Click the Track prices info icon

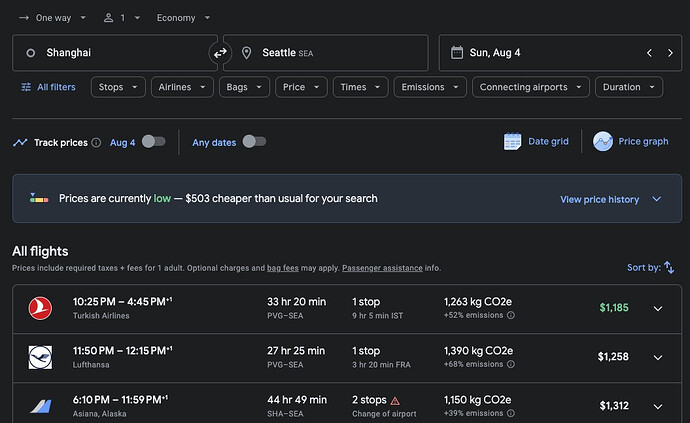pyautogui.click(x=96, y=143)
